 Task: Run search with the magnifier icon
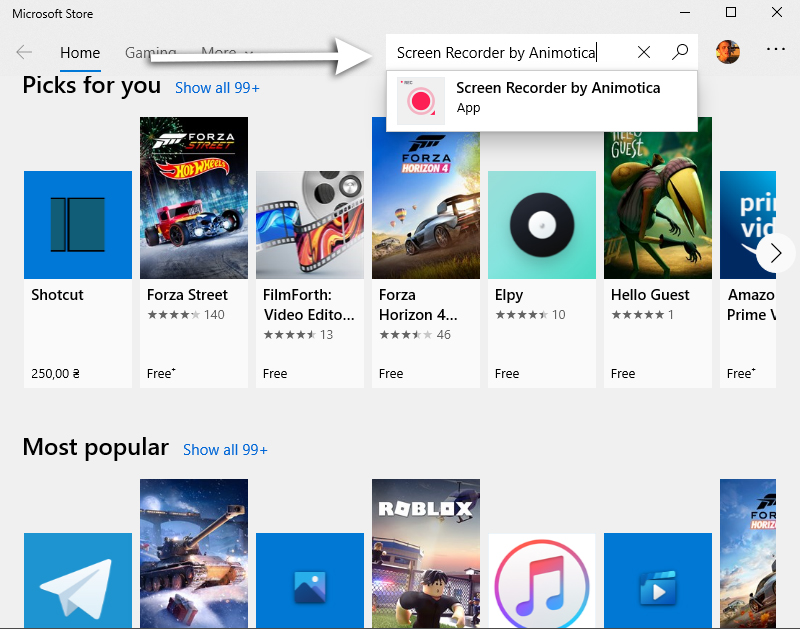680,52
